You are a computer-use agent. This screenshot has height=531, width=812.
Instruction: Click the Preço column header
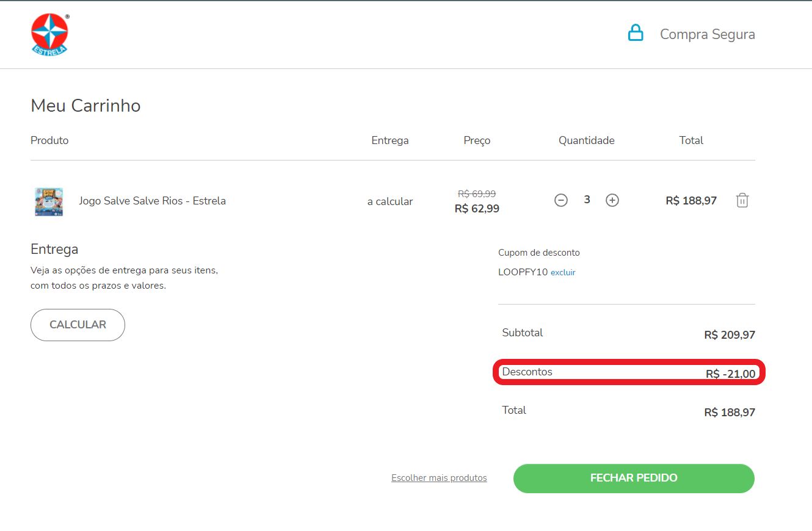click(x=477, y=140)
